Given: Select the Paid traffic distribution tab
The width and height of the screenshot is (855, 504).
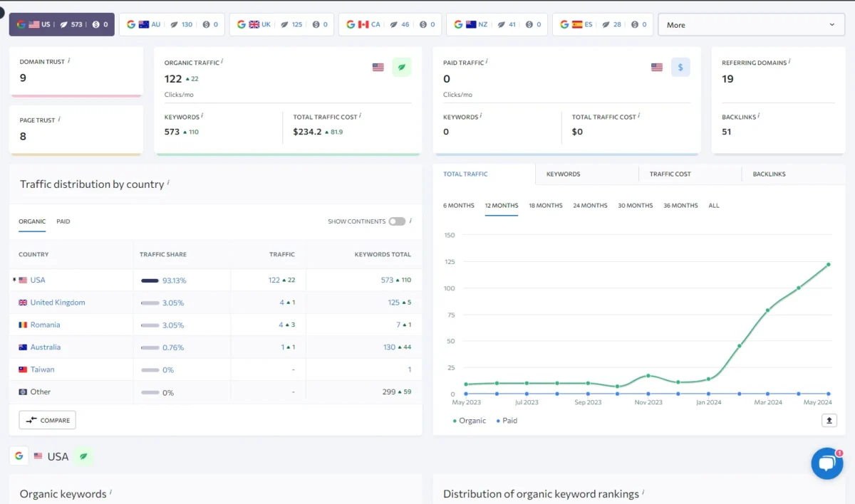Looking at the screenshot, I should click(63, 221).
